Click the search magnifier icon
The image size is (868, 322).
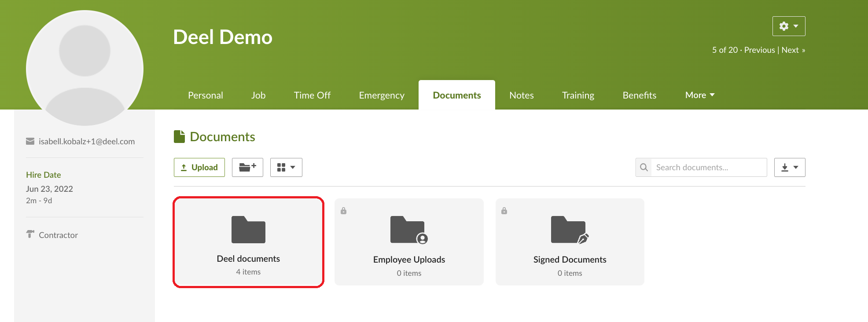click(644, 167)
